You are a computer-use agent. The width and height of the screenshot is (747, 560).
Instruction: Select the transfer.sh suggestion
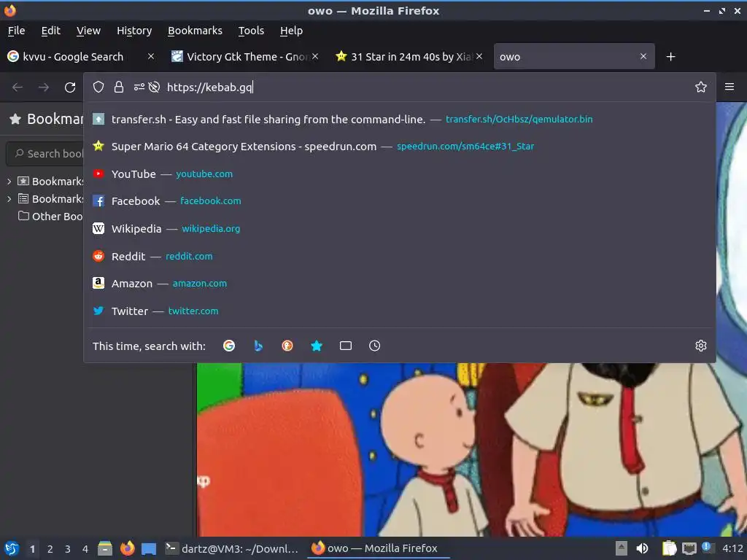point(400,119)
